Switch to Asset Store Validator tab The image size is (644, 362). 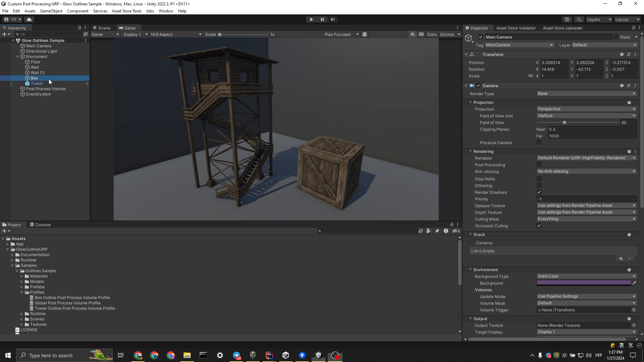pos(516,28)
